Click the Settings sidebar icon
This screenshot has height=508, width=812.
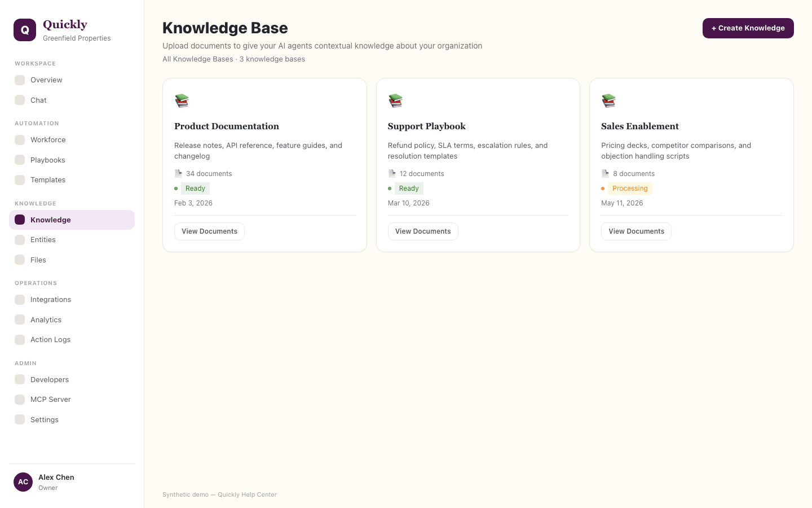[20, 419]
